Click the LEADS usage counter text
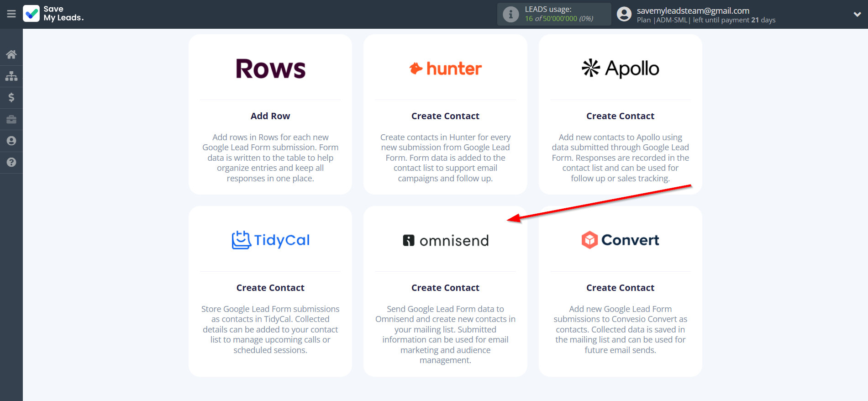Screen dimensions: 868x401 (x=559, y=19)
